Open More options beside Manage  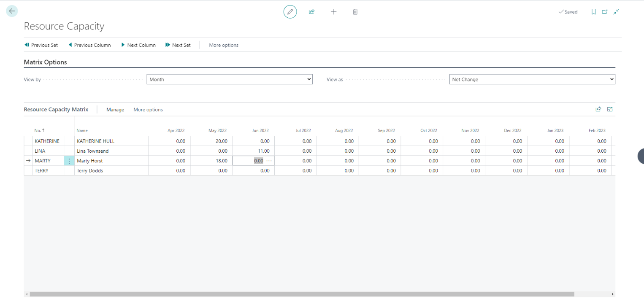pos(148,110)
